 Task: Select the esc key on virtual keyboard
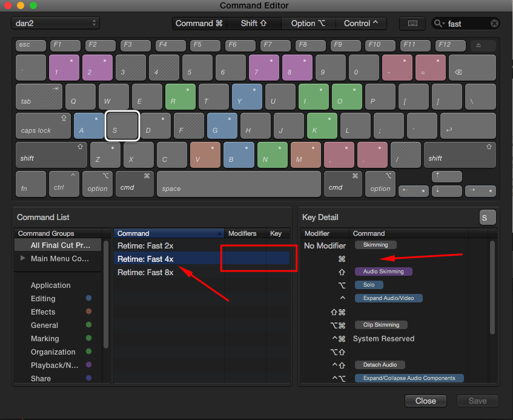click(x=31, y=45)
